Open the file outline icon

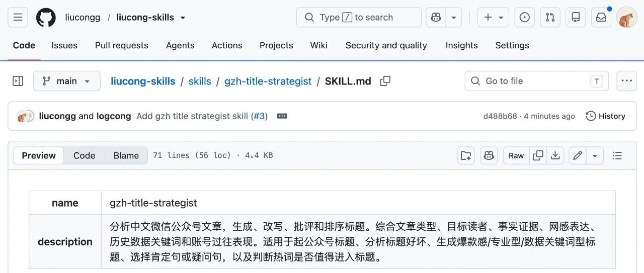[x=617, y=155]
